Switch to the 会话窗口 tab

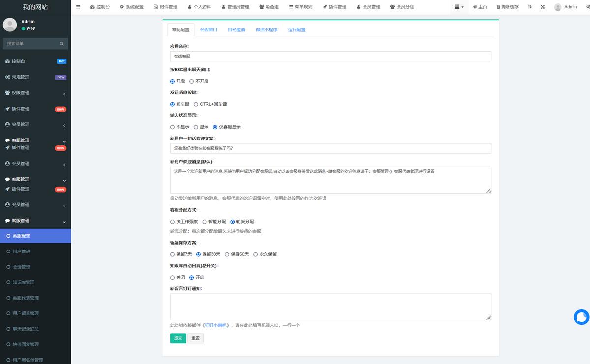coord(208,29)
